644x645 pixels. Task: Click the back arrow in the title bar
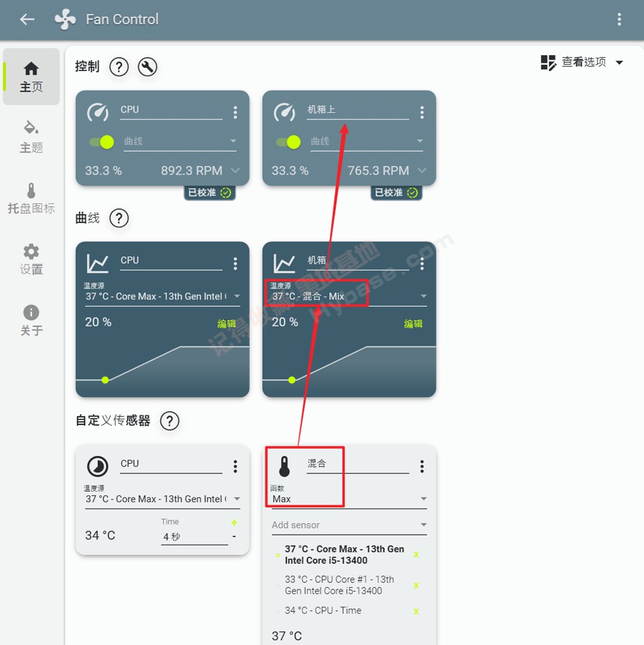point(26,19)
